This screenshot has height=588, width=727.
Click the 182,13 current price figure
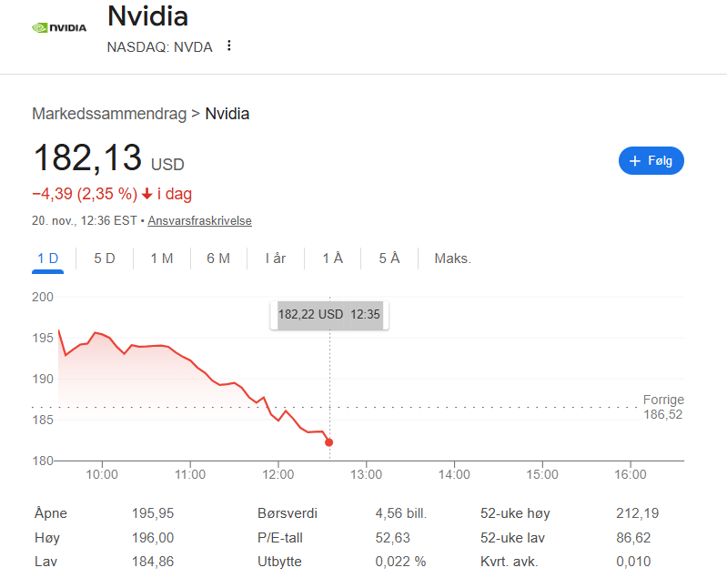(x=87, y=158)
